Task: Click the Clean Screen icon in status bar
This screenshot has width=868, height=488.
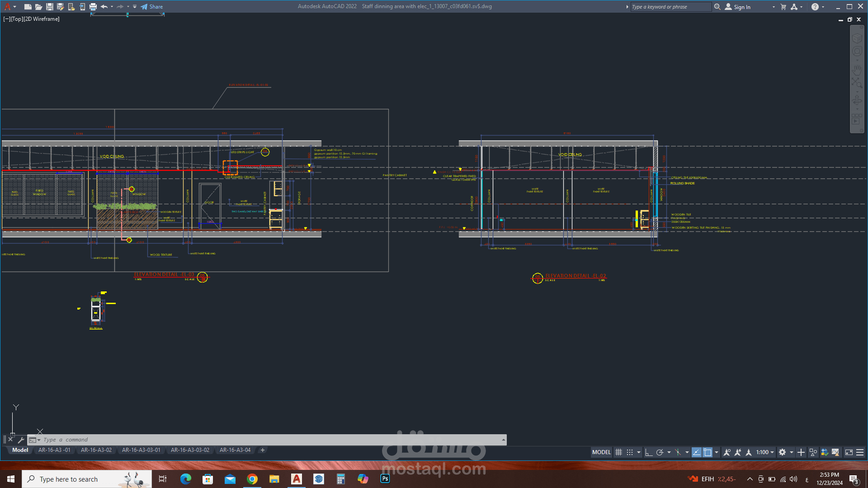Action: pos(849,452)
